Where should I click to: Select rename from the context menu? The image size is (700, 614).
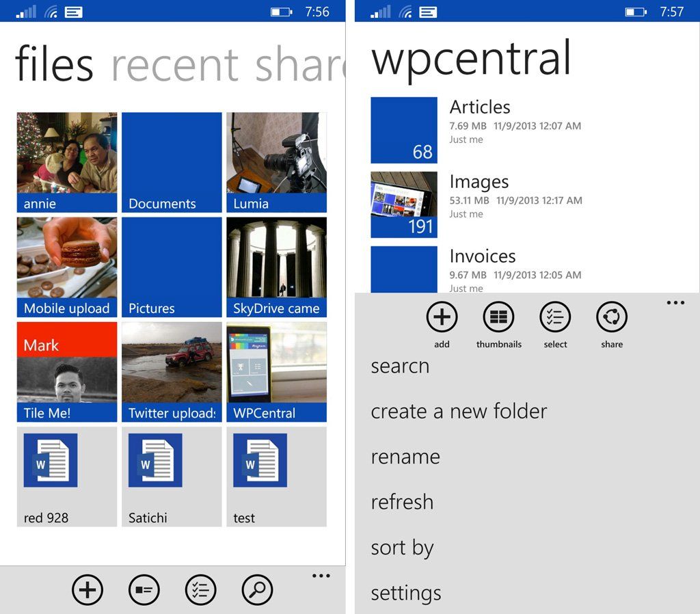(405, 457)
